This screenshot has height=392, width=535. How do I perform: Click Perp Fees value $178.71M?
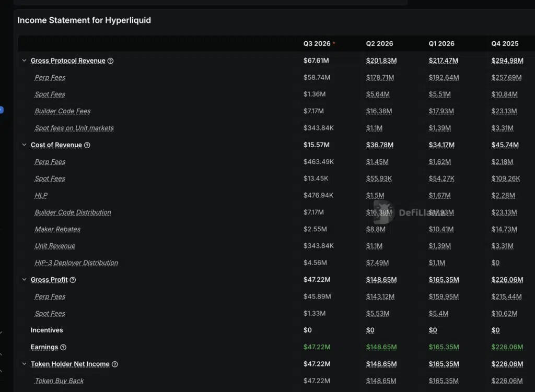coord(380,77)
